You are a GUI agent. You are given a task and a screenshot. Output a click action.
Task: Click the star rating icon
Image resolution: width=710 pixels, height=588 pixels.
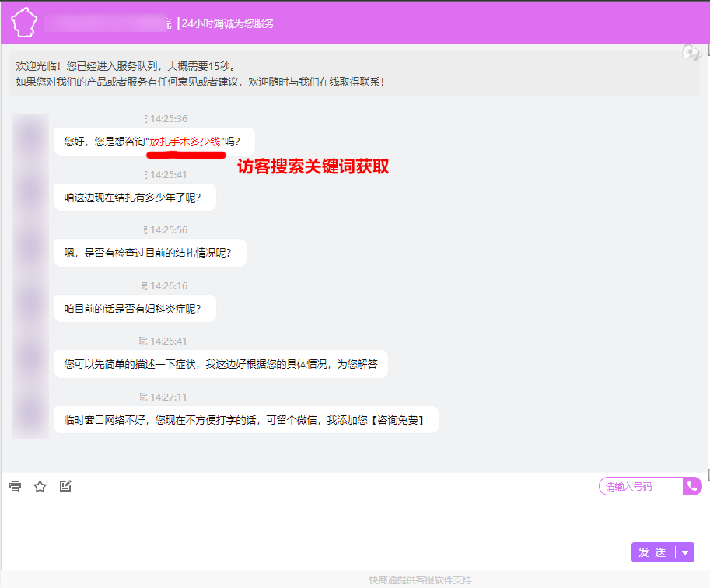pos(40,487)
